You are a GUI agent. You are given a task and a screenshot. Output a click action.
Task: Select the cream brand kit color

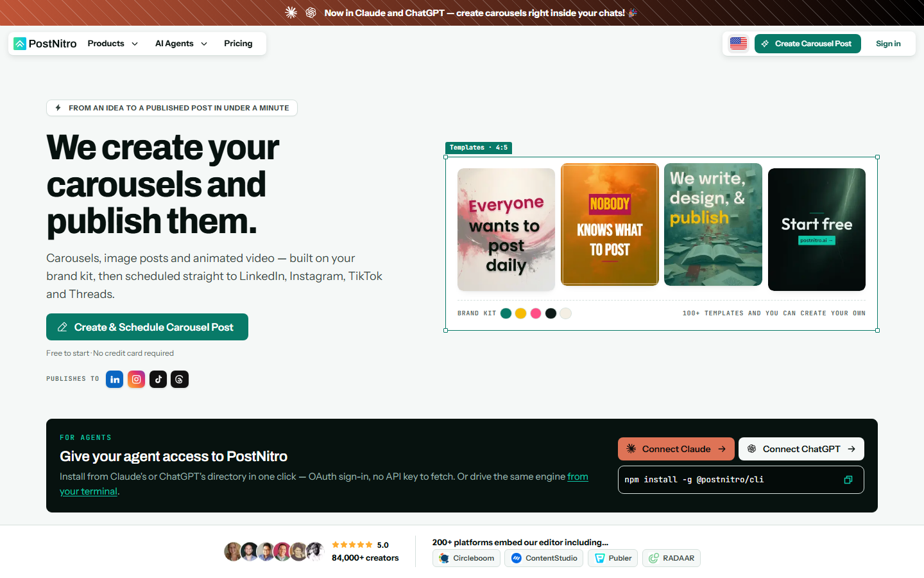pos(566,313)
